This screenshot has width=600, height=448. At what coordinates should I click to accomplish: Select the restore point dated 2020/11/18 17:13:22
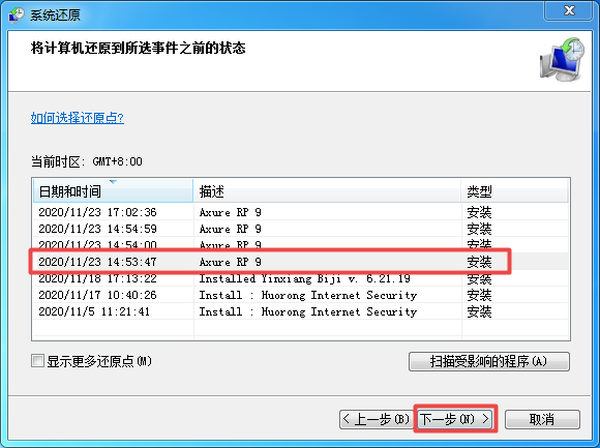tap(300, 279)
